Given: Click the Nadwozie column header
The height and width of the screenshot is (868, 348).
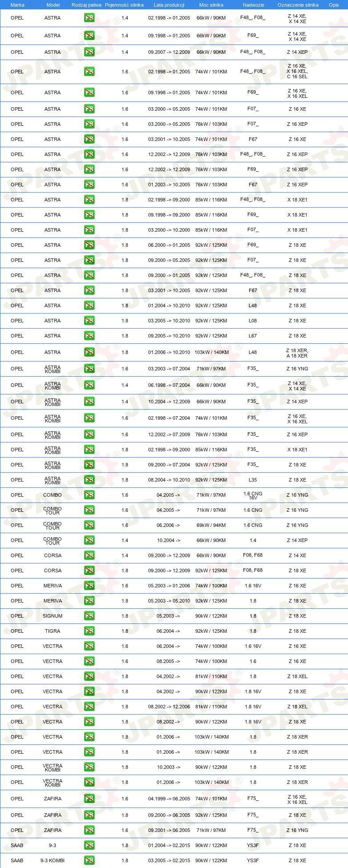Looking at the screenshot, I should (x=253, y=5).
